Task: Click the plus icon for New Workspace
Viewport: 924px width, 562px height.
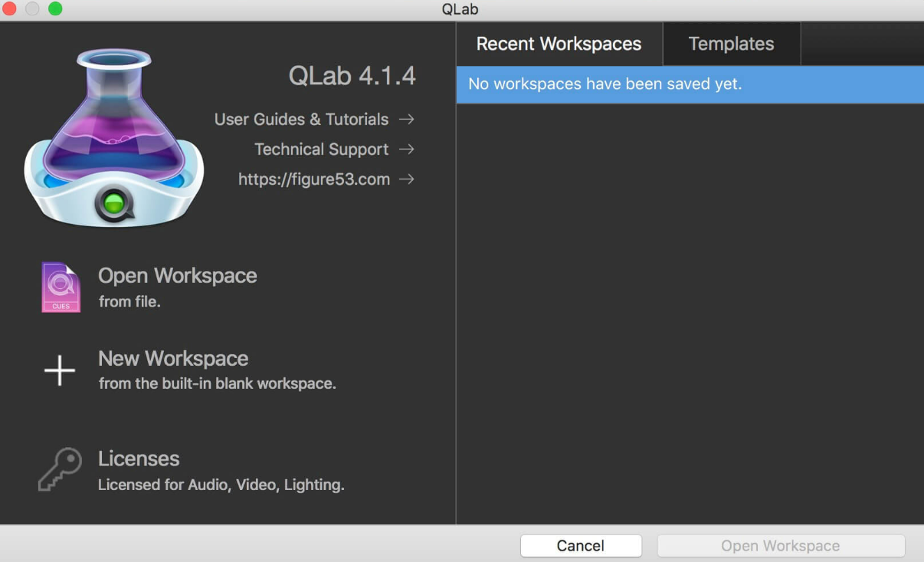Action: click(60, 370)
